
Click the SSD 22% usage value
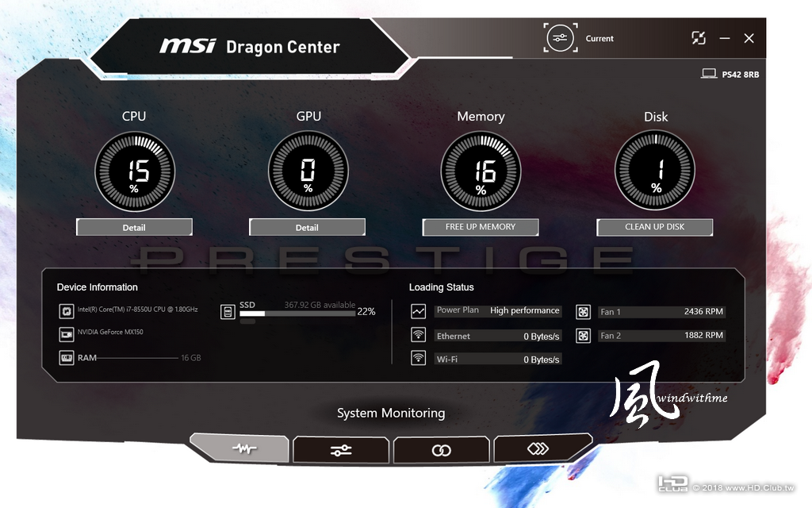point(366,311)
